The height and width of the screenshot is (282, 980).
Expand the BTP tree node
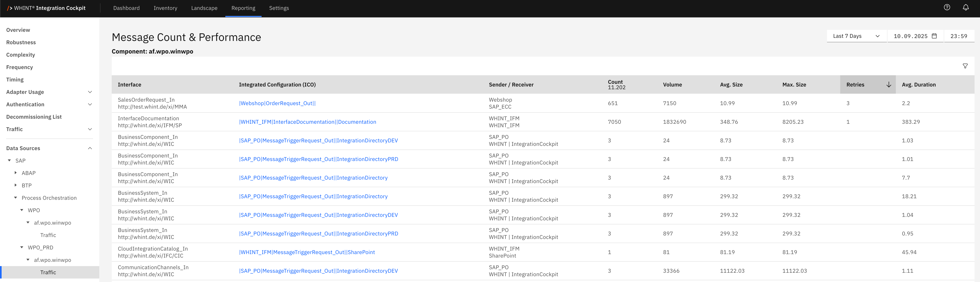point(16,185)
